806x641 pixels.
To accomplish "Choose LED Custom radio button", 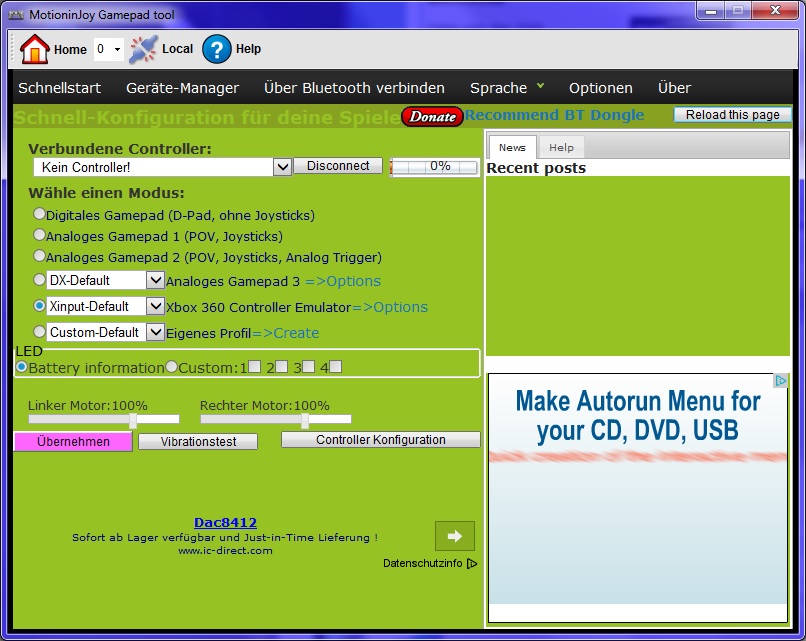I will tap(172, 367).
